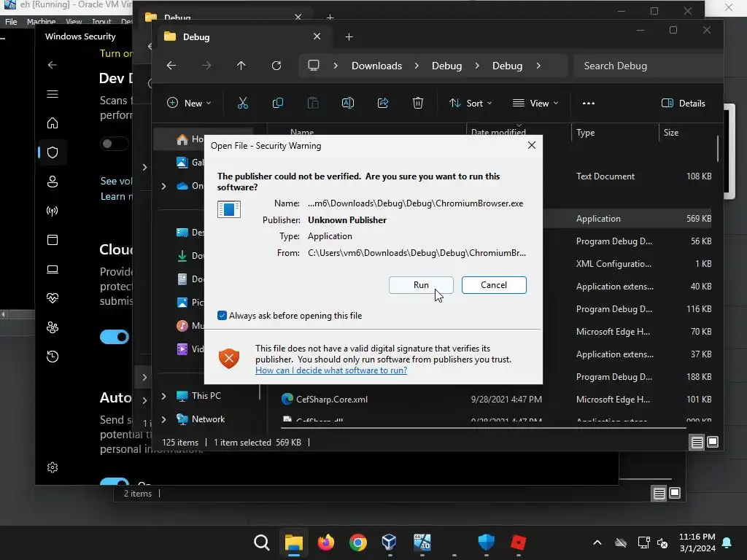Close the Debug tab in front Explorer
The width and height of the screenshot is (747, 560).
[317, 36]
